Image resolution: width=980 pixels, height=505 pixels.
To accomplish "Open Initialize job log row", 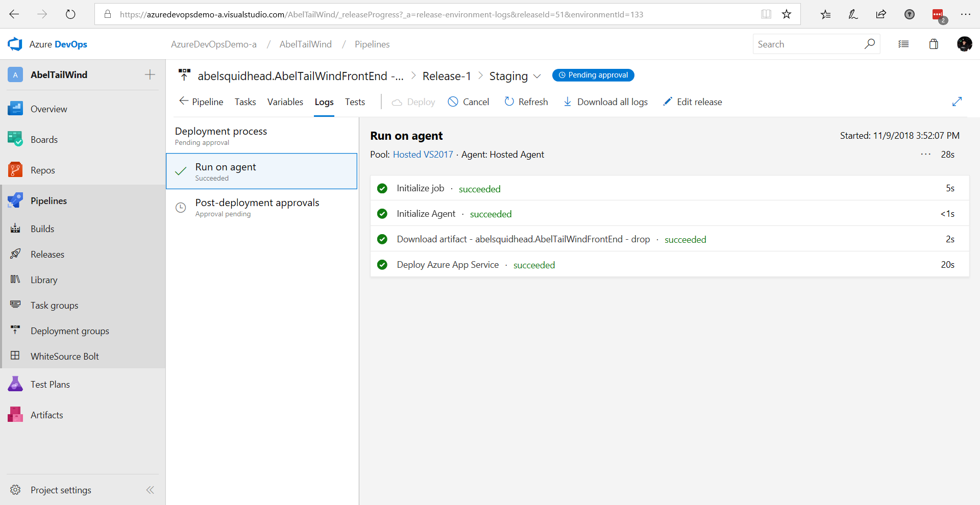I will (x=670, y=188).
